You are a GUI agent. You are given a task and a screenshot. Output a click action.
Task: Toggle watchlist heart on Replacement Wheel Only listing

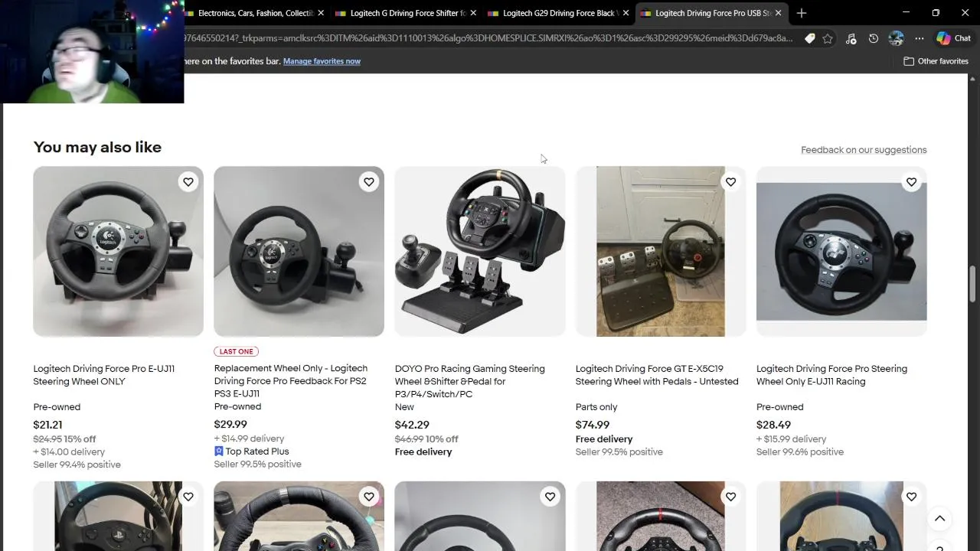pos(369,182)
